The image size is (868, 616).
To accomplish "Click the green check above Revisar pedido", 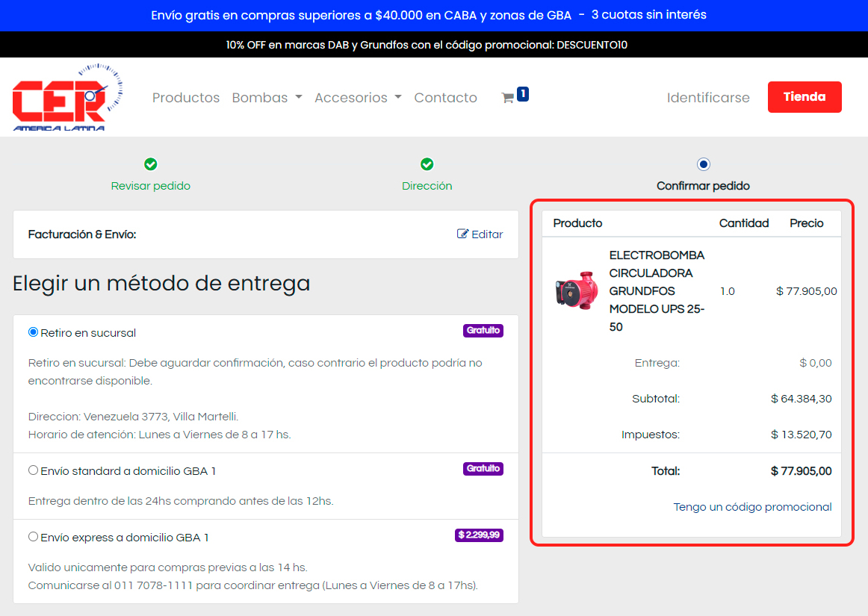I will click(150, 164).
